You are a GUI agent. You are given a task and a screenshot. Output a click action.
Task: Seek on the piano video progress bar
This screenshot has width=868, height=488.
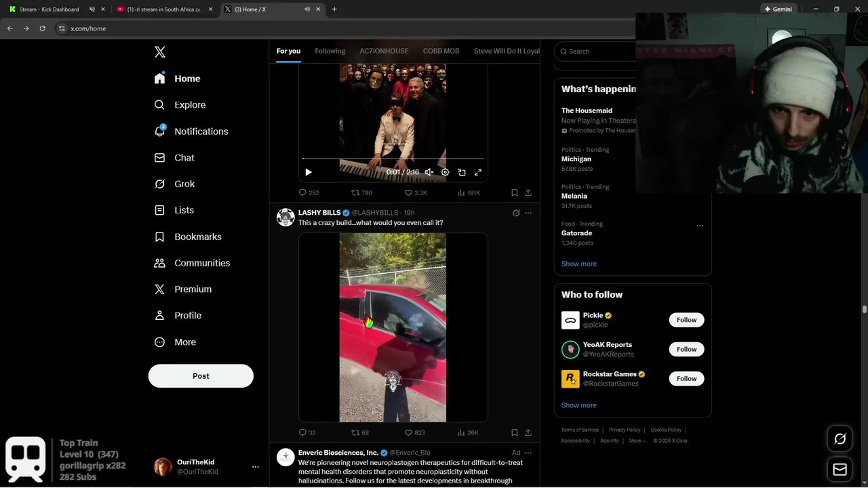click(x=393, y=159)
